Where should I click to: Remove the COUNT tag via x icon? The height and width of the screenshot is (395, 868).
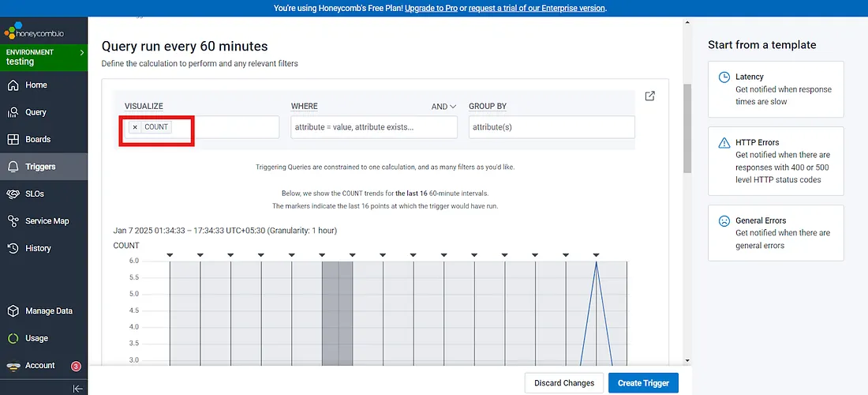tap(135, 127)
